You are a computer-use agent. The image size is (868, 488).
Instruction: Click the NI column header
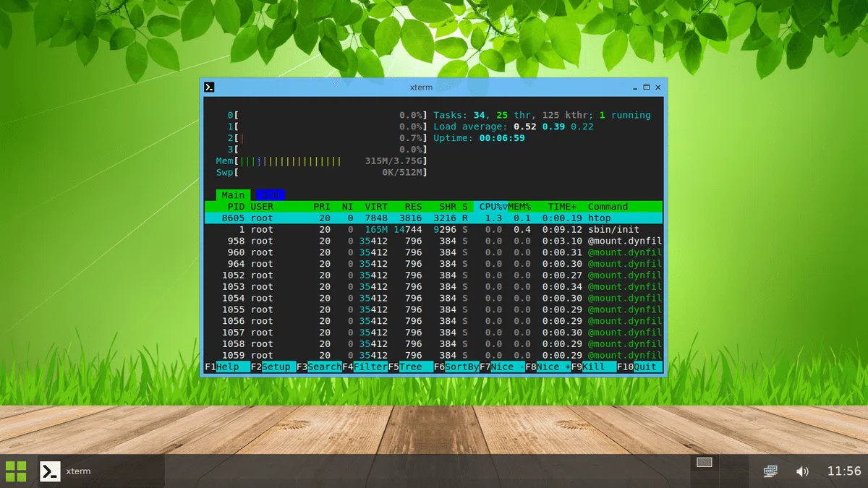pyautogui.click(x=348, y=207)
